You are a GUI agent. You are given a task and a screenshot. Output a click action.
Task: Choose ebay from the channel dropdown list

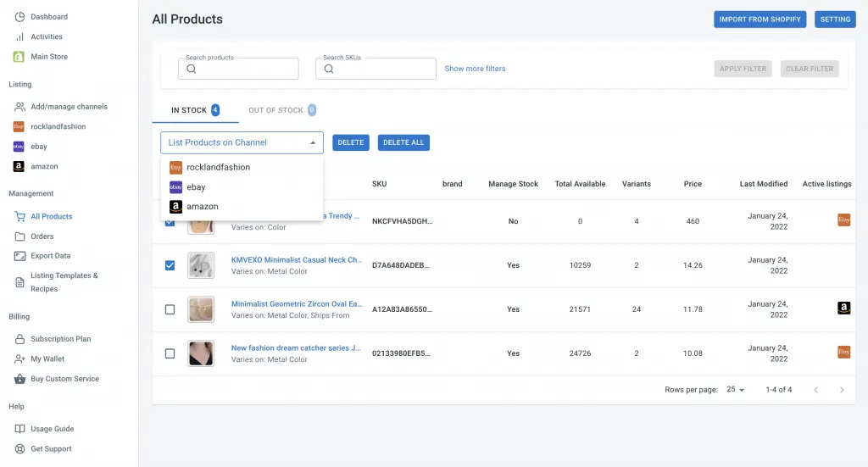click(196, 187)
